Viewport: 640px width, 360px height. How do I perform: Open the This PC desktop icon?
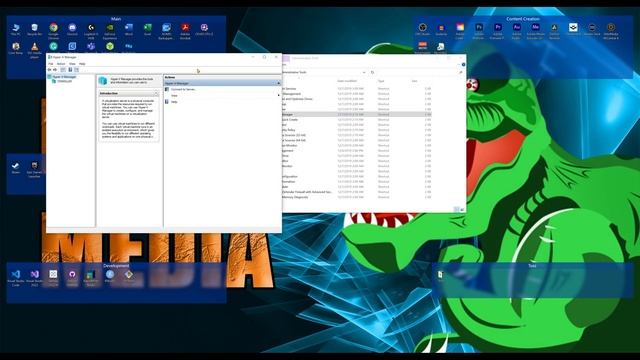coord(16,29)
